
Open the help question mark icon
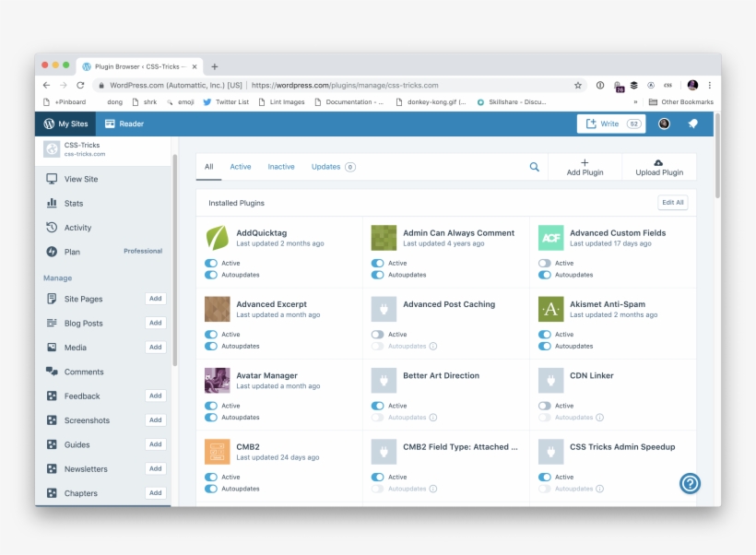690,483
